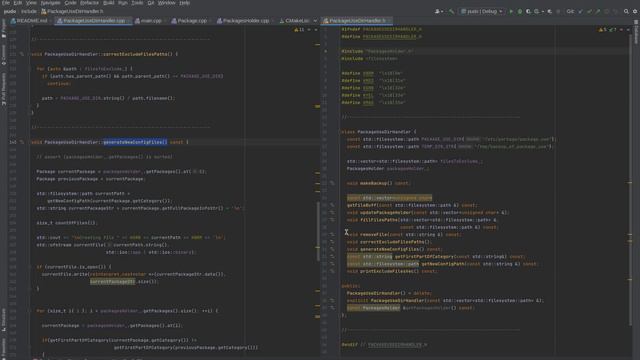This screenshot has height=360, width=640.
Task: Click the Git label in toolbar
Action: click(570, 11)
